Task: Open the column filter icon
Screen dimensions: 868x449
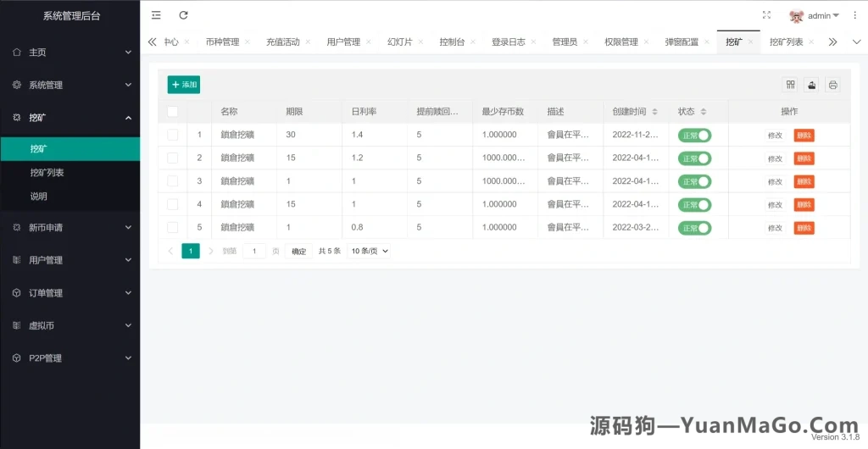Action: click(x=791, y=85)
